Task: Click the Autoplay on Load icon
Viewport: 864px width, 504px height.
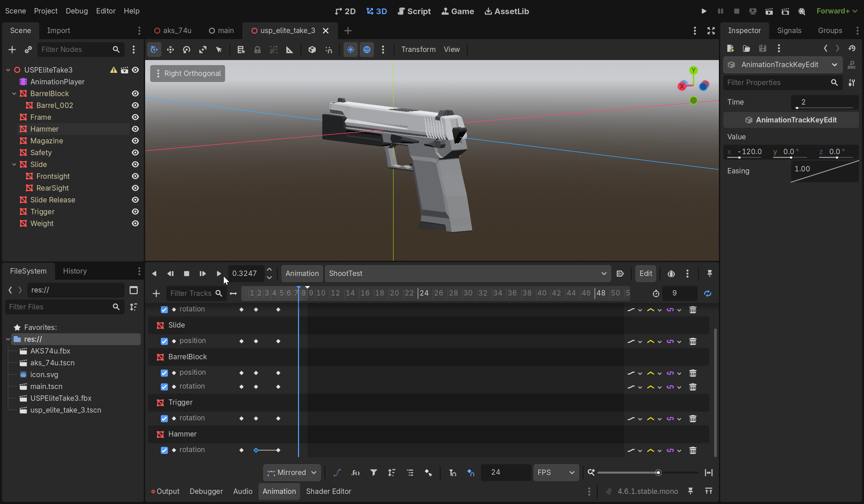Action: point(620,273)
